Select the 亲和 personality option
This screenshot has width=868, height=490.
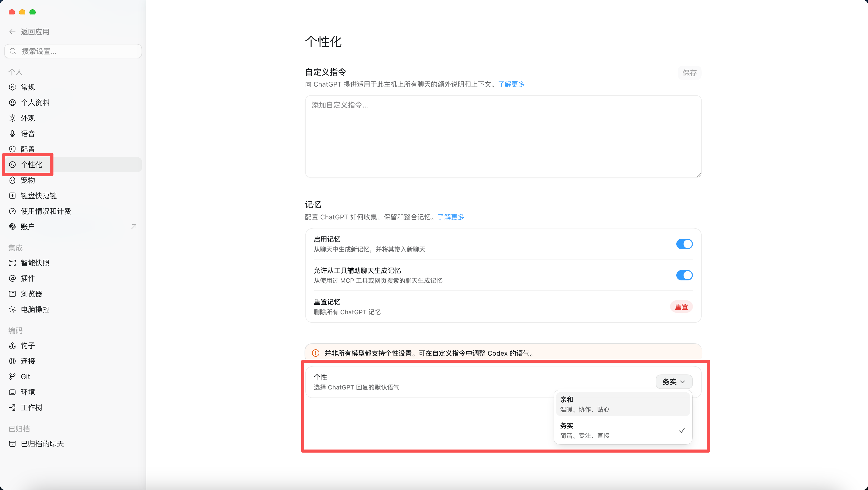pos(623,404)
